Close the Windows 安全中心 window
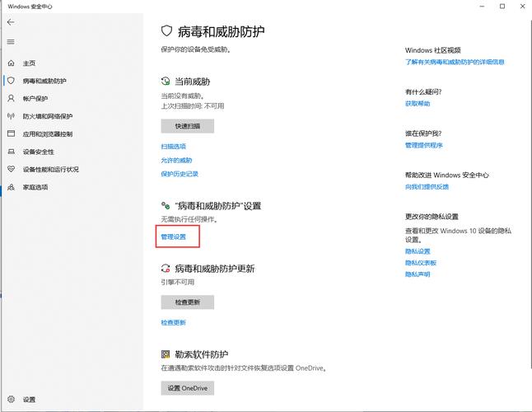Image resolution: width=532 pixels, height=412 pixels. coord(522,7)
